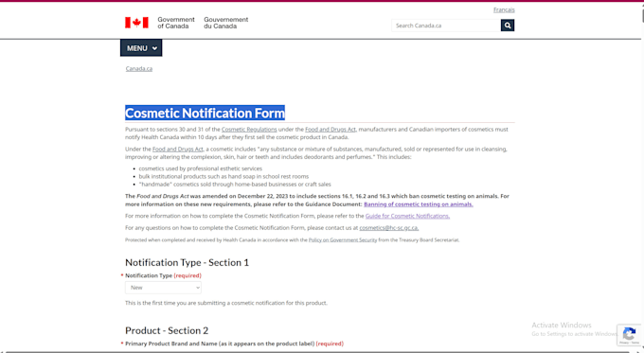The width and height of the screenshot is (644, 353).
Task: Click the search magnifier button
Action: 508,26
